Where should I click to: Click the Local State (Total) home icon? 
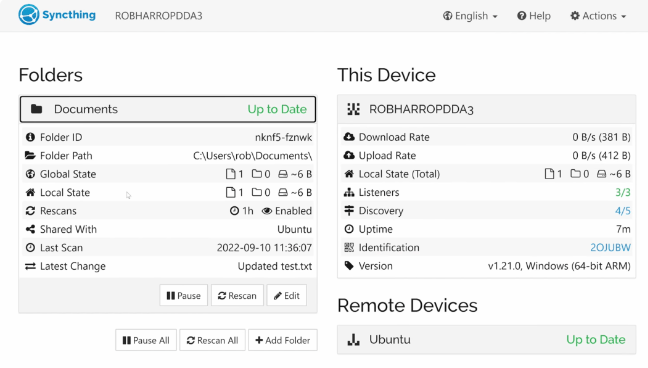click(x=349, y=174)
